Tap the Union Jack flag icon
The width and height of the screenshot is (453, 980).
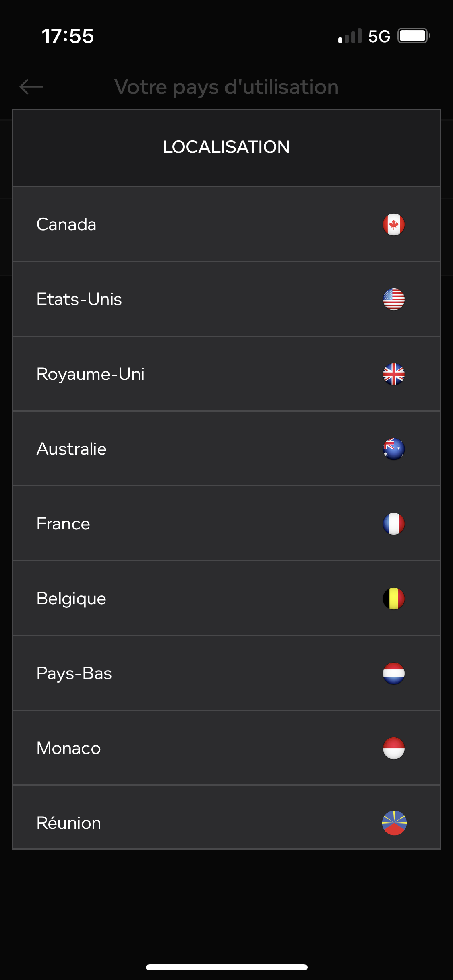click(393, 374)
